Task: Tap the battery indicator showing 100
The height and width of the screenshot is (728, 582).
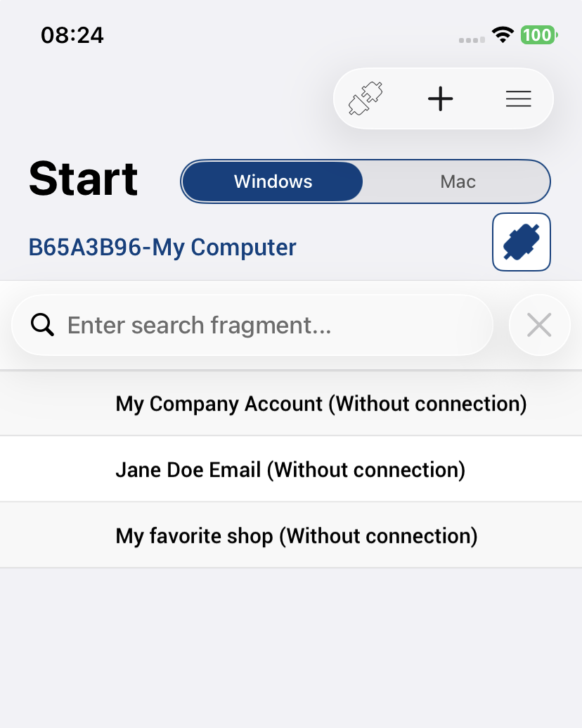Action: click(538, 34)
